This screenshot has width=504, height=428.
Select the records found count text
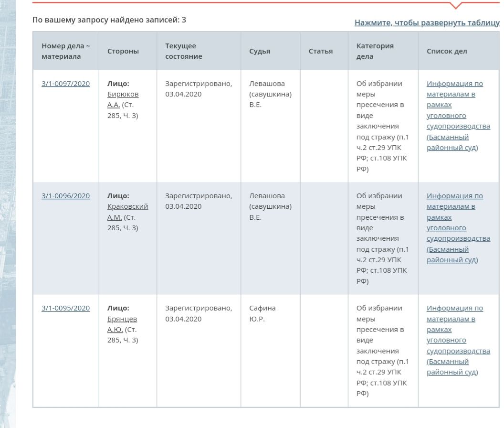(x=109, y=20)
